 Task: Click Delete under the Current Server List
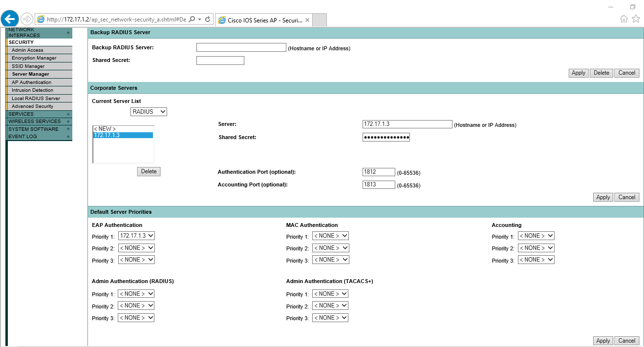click(149, 171)
